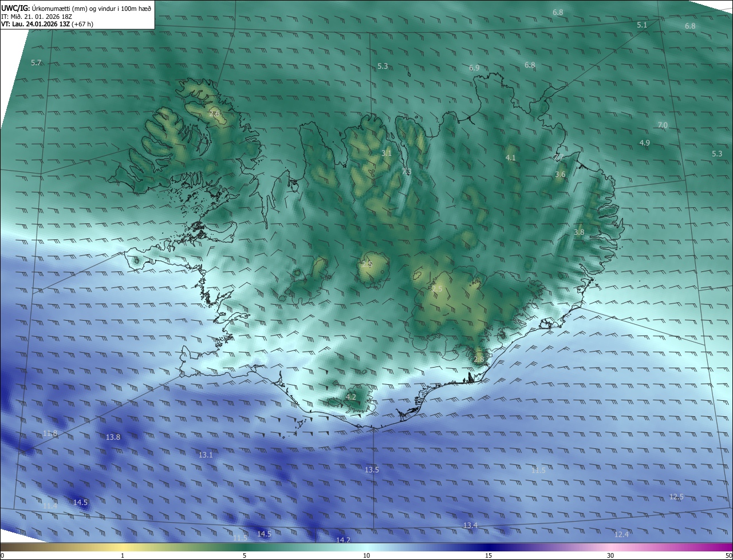Click the color scale tick labeled 50

[728, 555]
